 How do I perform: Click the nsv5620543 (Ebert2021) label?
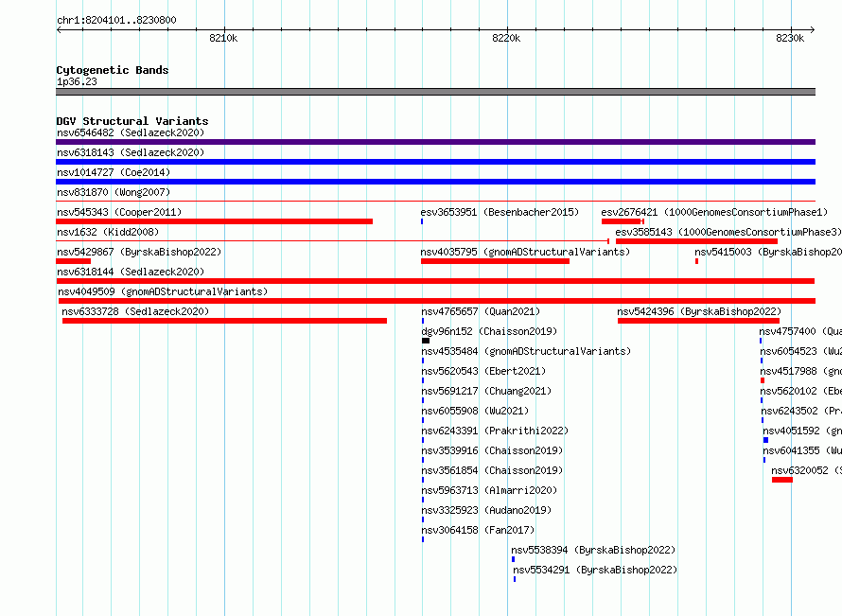[x=483, y=371]
